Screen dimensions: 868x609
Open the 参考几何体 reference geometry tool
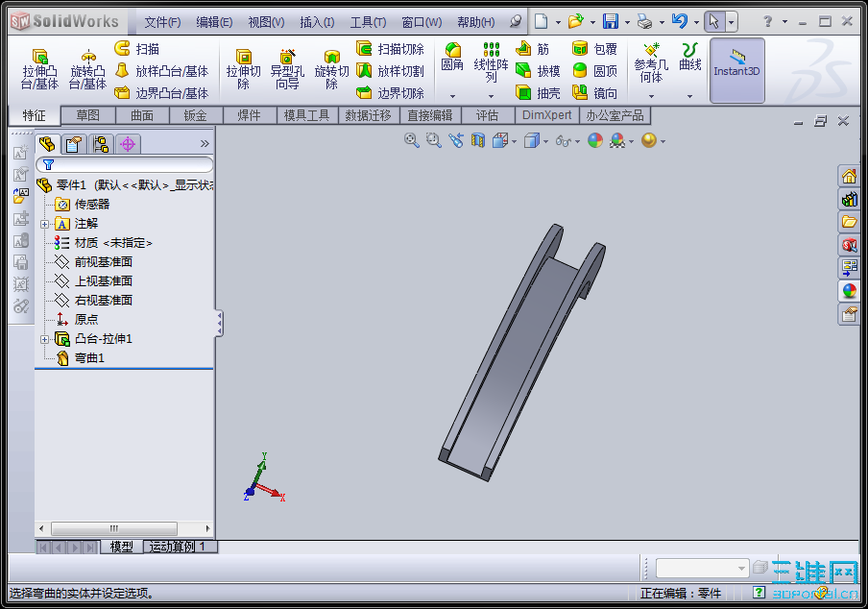click(x=652, y=62)
